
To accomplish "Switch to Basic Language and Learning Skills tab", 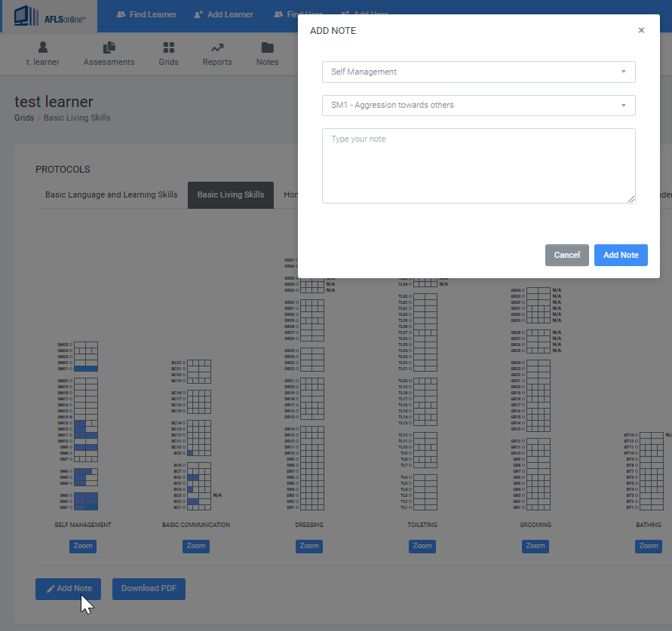I will coord(112,195).
